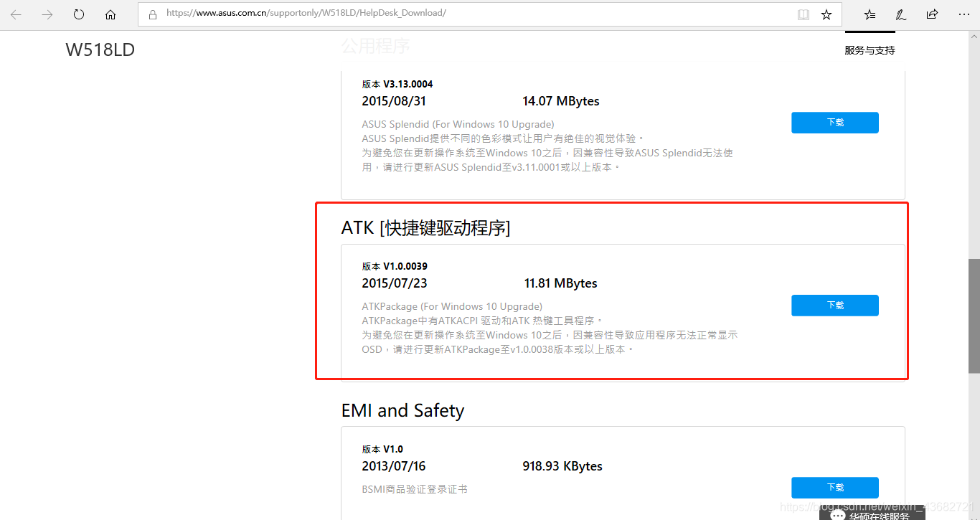
Task: Open the 服务与支持 tab
Action: (870, 50)
